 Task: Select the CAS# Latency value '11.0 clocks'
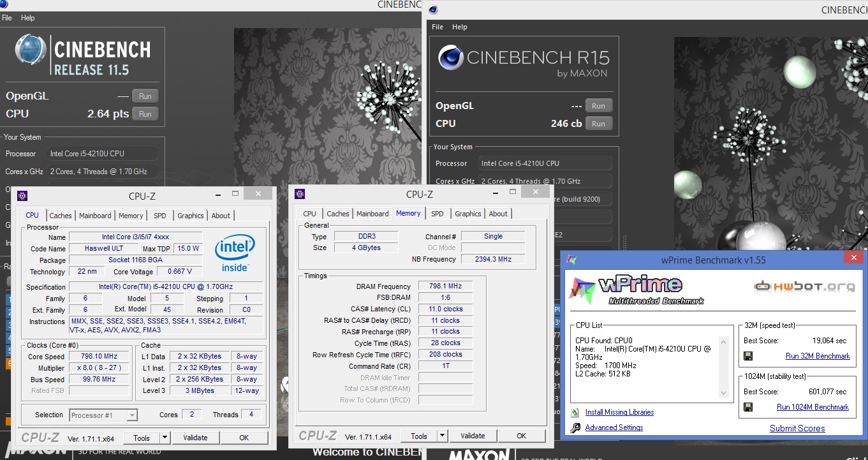445,309
